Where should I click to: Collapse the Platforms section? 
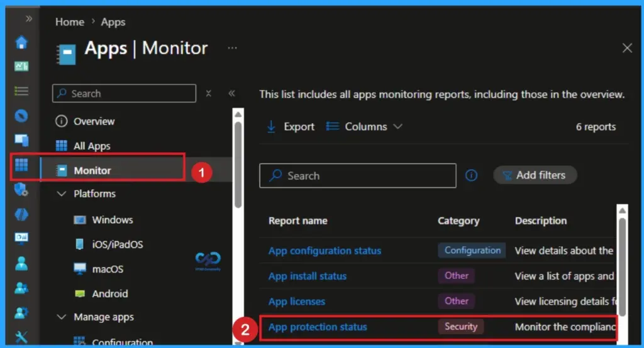point(61,193)
